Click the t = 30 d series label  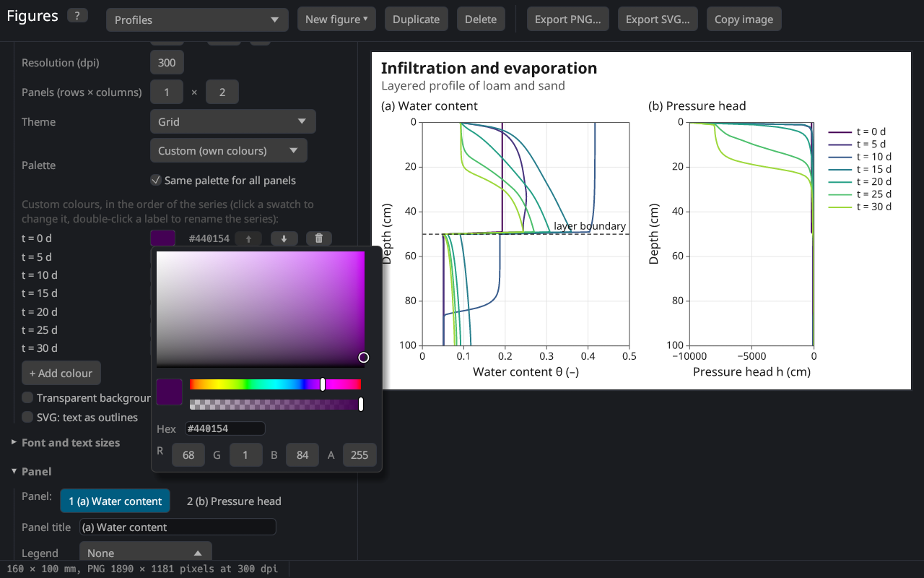click(40, 348)
